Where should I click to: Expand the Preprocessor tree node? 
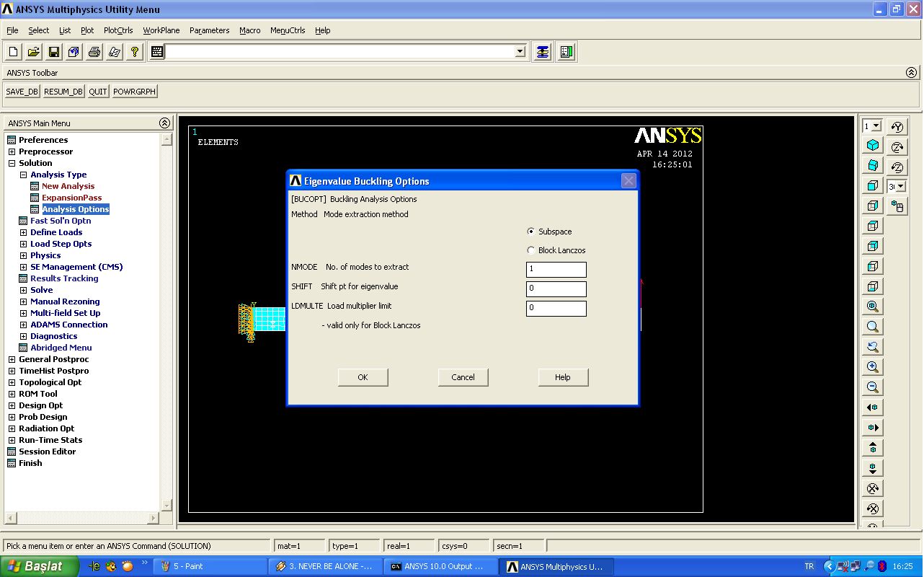(x=12, y=151)
